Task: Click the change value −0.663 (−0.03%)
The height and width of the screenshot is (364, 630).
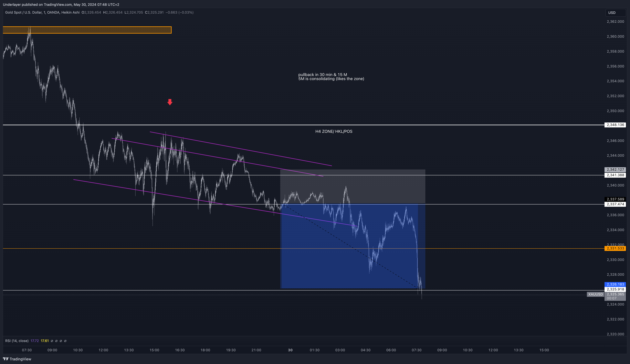Action: click(179, 12)
